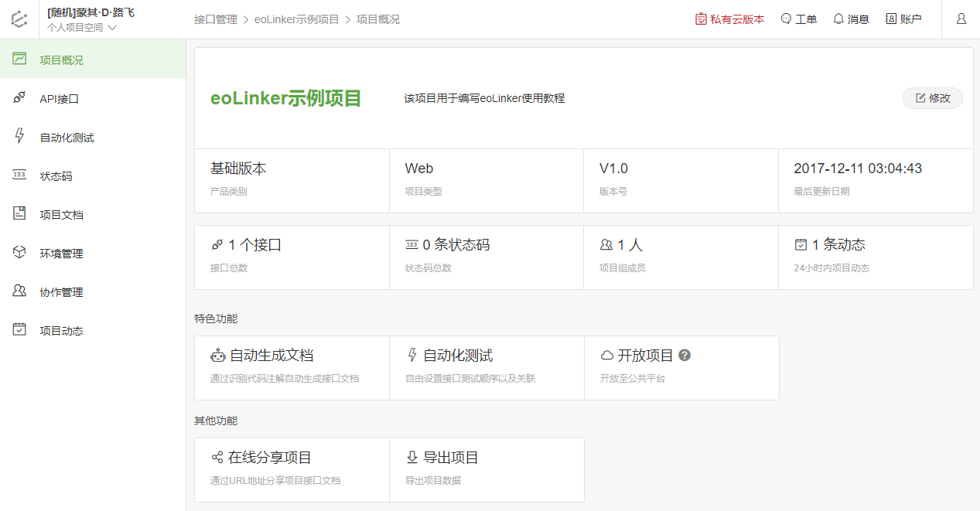
Task: Click the date 2017-12-11 03:04:43
Action: [x=858, y=169]
